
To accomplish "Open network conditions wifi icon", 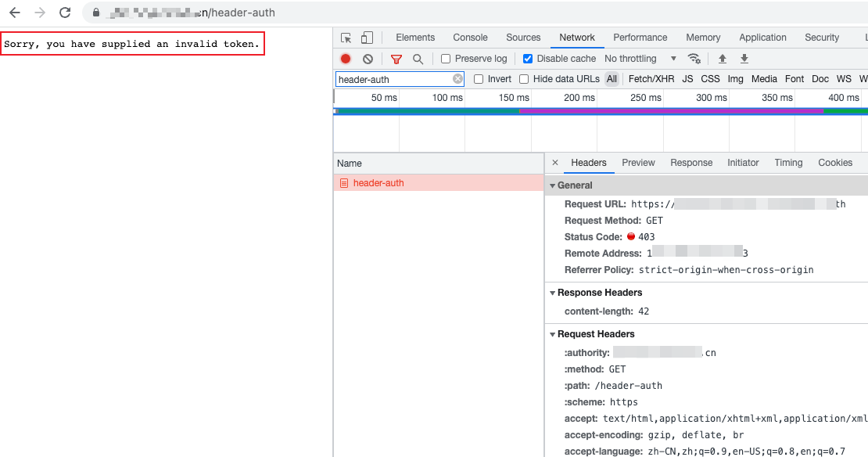I will (694, 59).
